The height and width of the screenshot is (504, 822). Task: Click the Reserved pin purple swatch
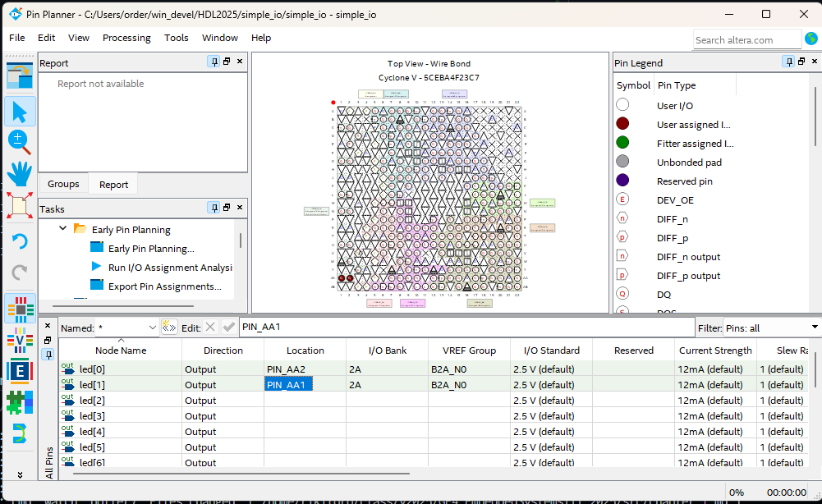tap(622, 181)
